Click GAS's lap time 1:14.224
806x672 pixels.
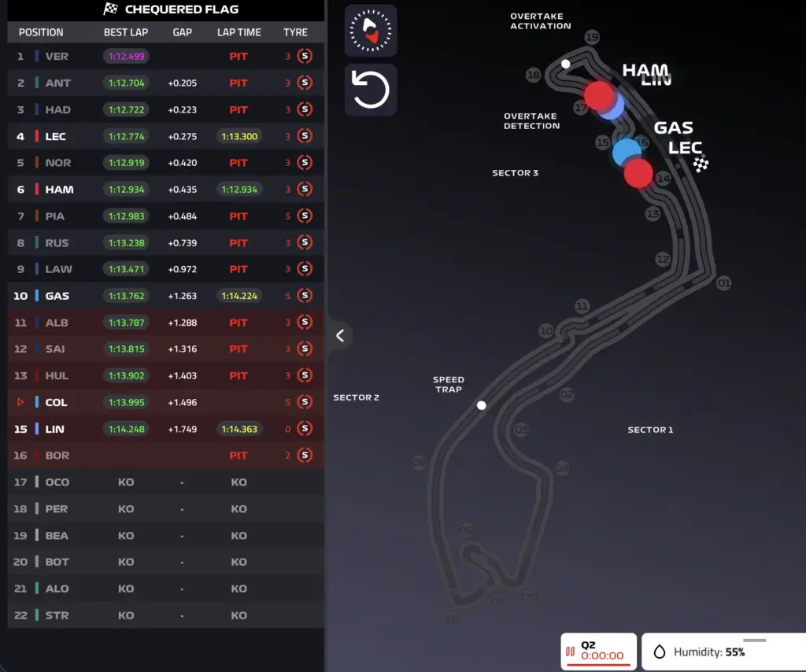[x=239, y=295]
